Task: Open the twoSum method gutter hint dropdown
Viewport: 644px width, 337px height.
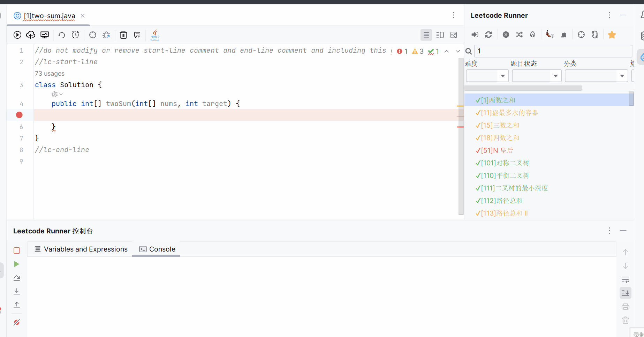Action: (57, 94)
